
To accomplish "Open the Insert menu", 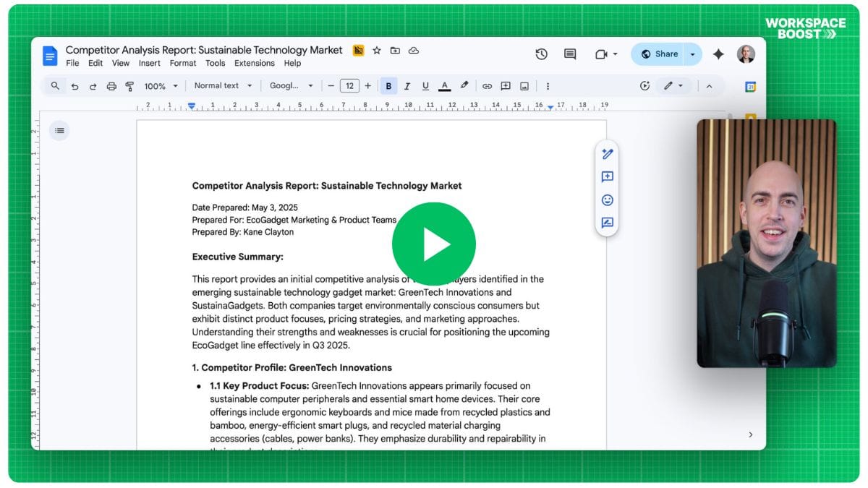I will 150,64.
